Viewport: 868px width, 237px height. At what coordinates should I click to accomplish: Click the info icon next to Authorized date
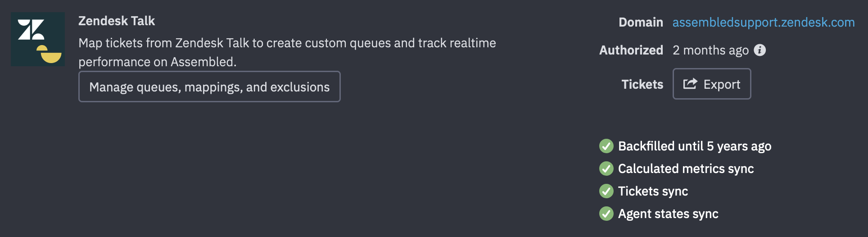759,50
